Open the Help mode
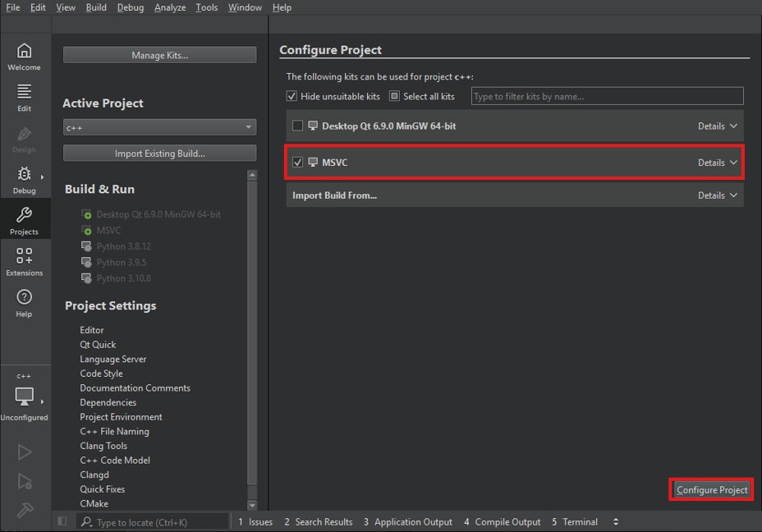 pyautogui.click(x=25, y=304)
